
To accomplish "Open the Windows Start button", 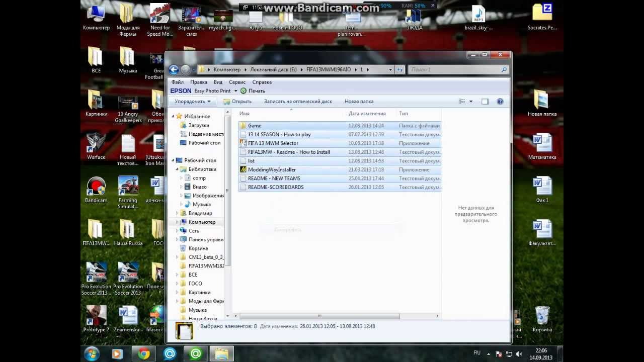I will [x=92, y=354].
